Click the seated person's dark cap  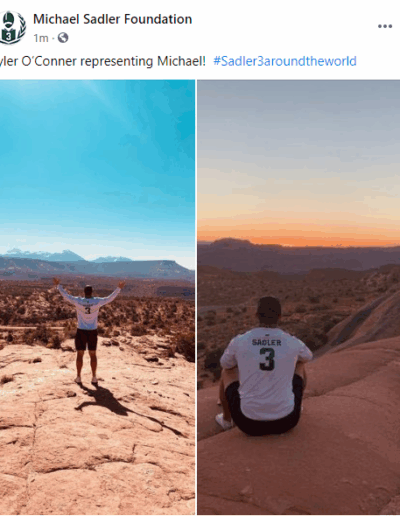[x=269, y=309]
